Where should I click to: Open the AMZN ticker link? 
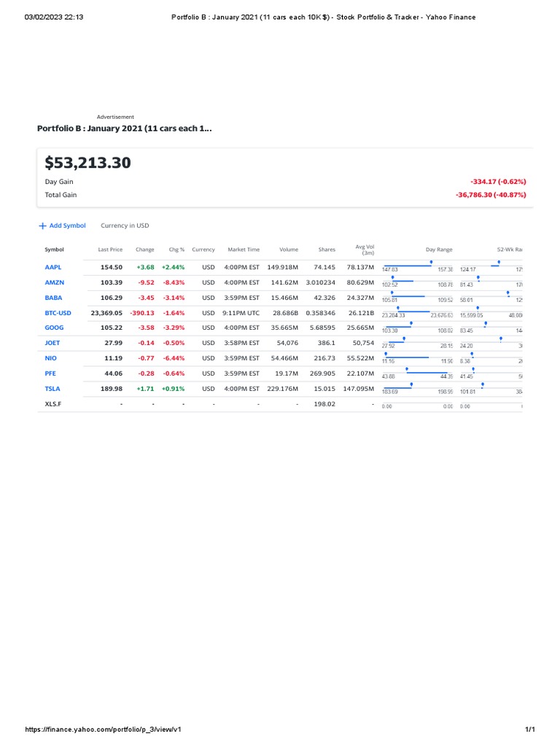pyautogui.click(x=54, y=282)
